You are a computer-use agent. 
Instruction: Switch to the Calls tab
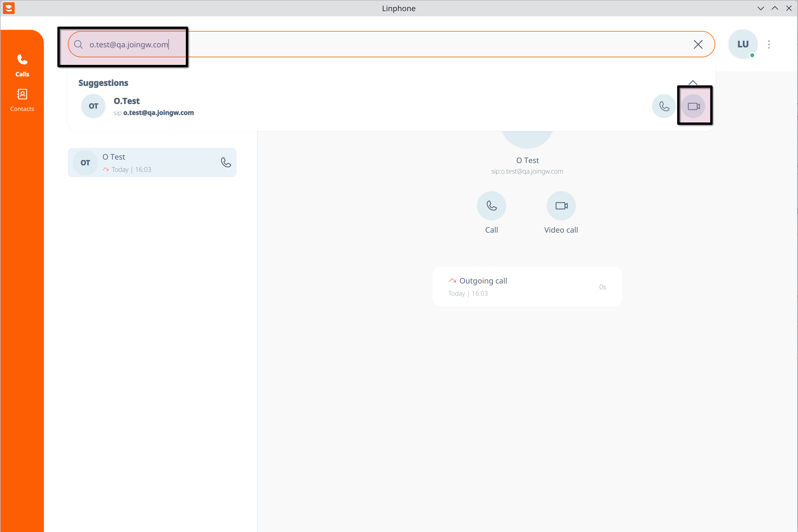pyautogui.click(x=22, y=65)
